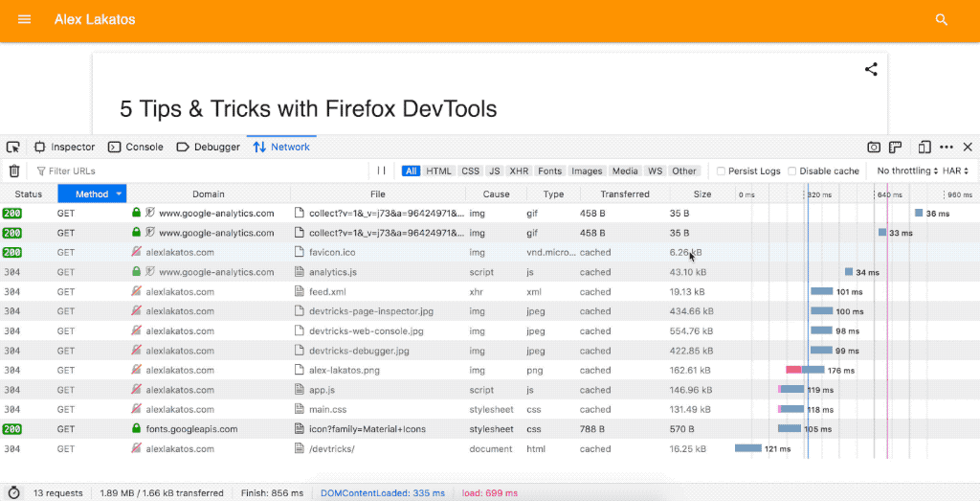The image size is (980, 501).
Task: Click the Method column sort arrow
Action: (x=119, y=194)
